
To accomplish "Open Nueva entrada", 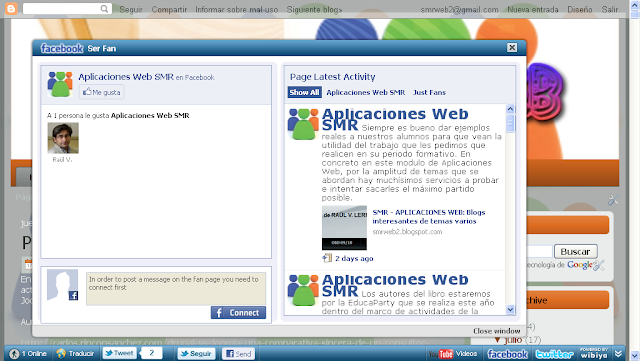I will point(533,9).
